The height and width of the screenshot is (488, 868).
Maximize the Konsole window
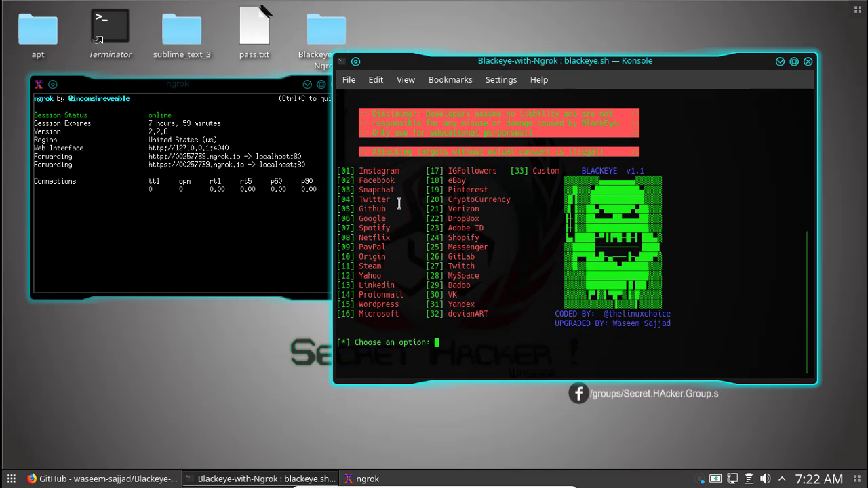(794, 61)
